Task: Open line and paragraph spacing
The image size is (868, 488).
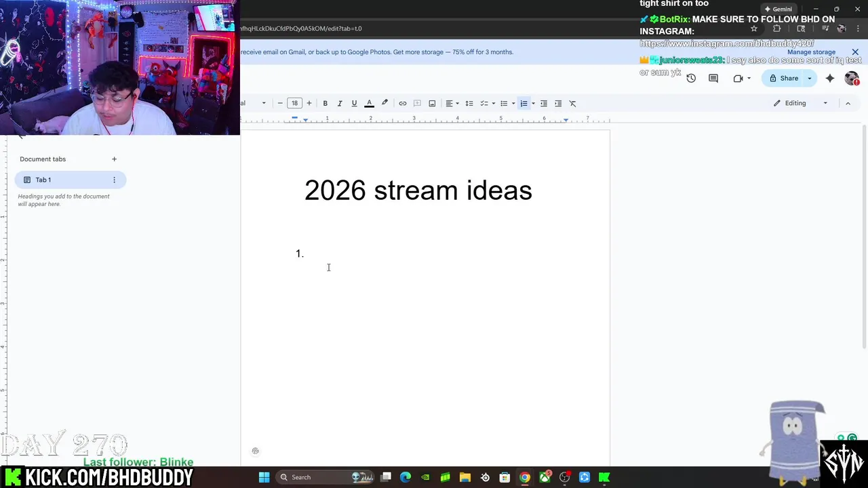Action: coord(469,103)
